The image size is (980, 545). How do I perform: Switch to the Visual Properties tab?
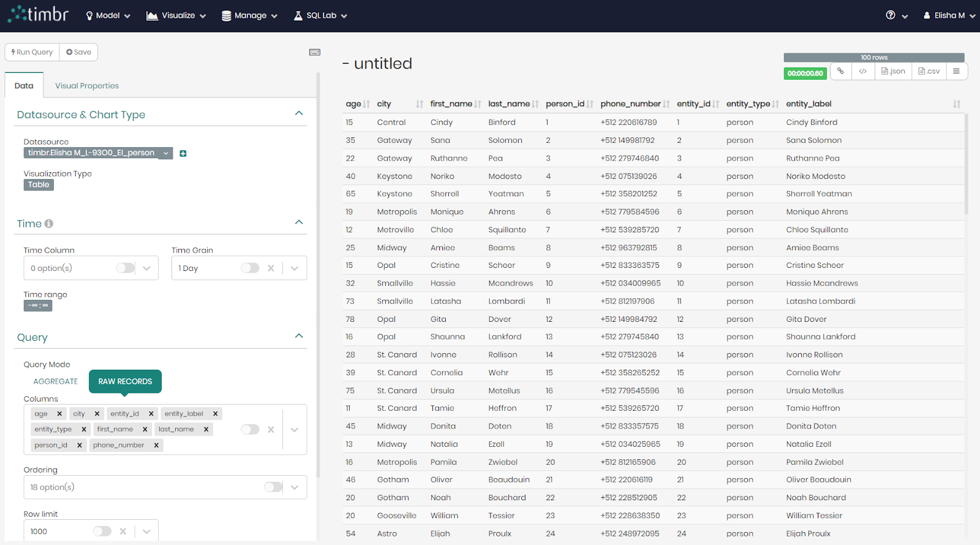87,86
